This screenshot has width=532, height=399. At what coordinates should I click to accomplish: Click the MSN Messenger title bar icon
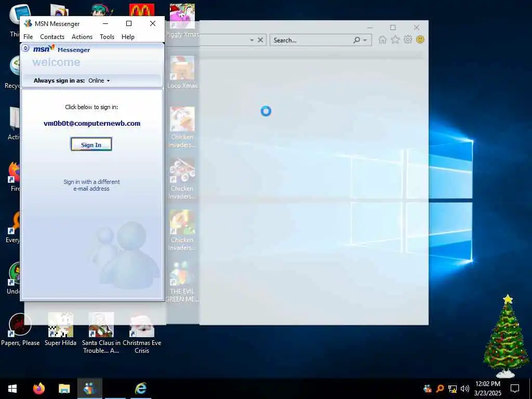[x=28, y=23]
